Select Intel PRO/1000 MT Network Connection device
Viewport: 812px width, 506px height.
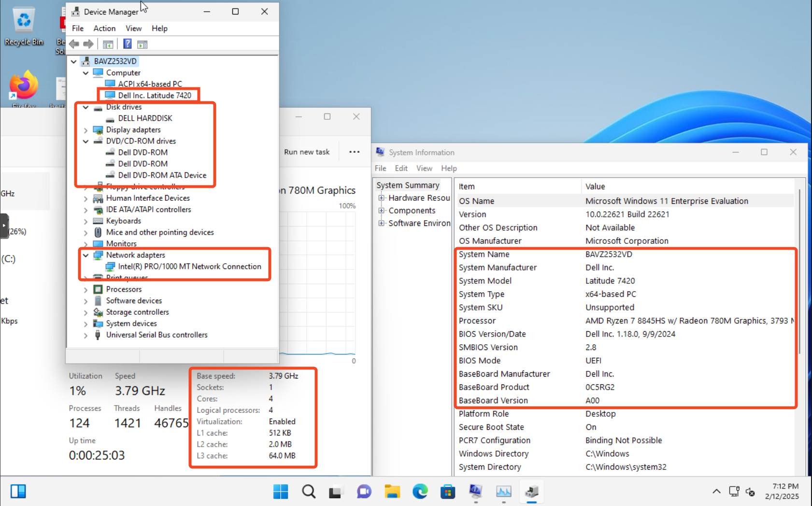click(189, 267)
